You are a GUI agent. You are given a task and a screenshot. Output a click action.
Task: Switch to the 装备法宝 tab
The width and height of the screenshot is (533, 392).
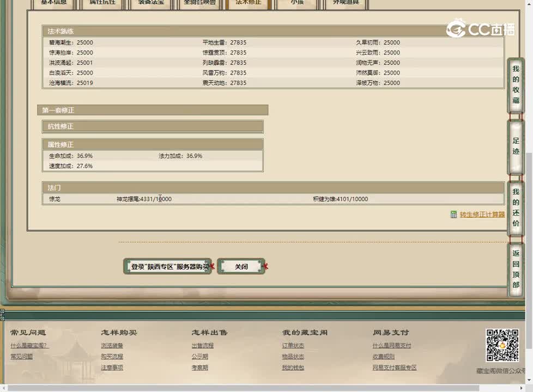pos(151,2)
